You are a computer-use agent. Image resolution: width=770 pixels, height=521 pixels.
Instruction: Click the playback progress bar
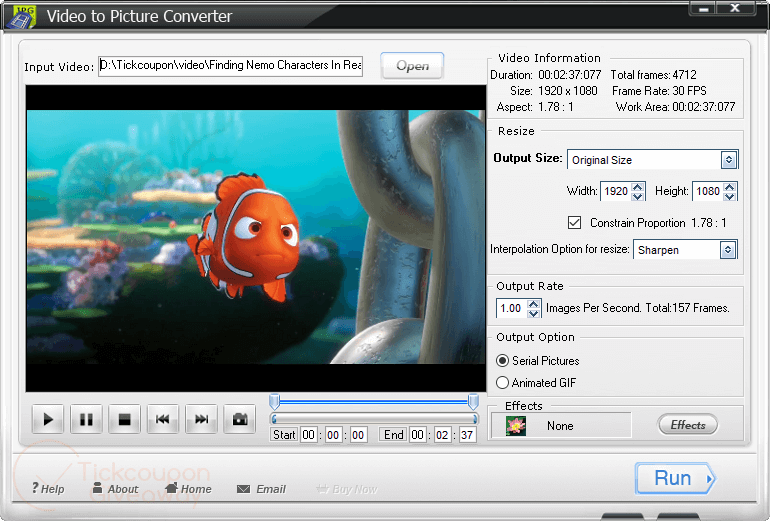[x=374, y=419]
